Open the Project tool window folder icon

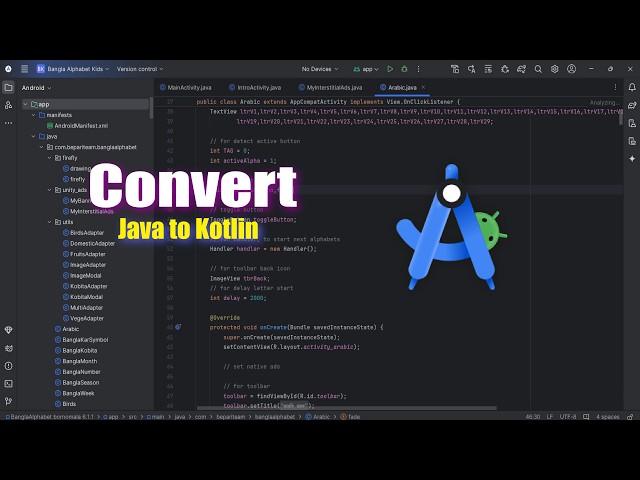8,87
